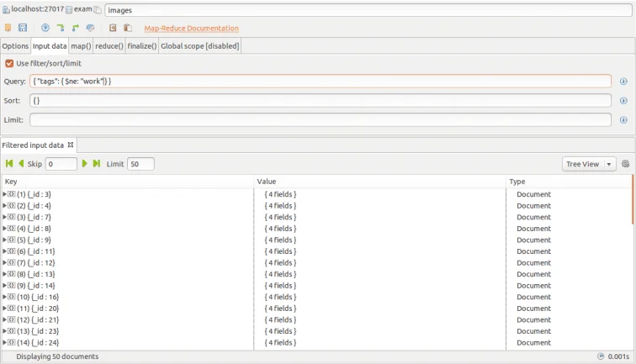This screenshot has width=636, height=364.
Task: Select row (11) {_id : 20}
Action: 317,309
